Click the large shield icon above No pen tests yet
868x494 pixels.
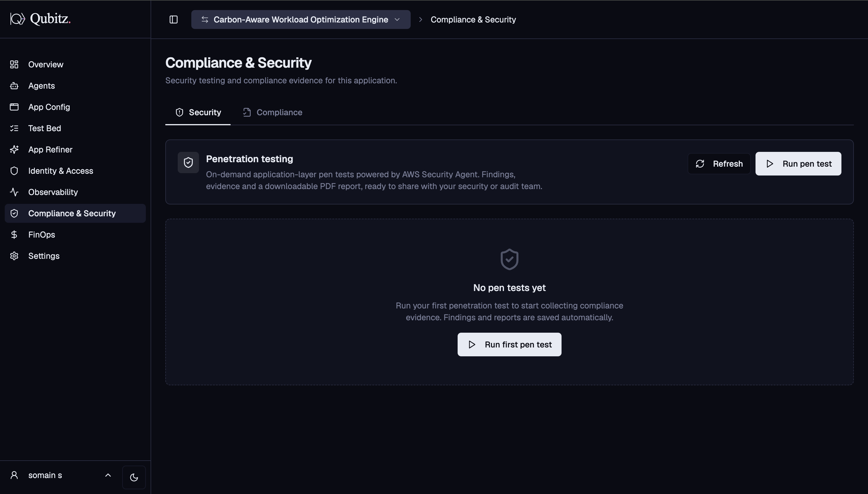509,259
